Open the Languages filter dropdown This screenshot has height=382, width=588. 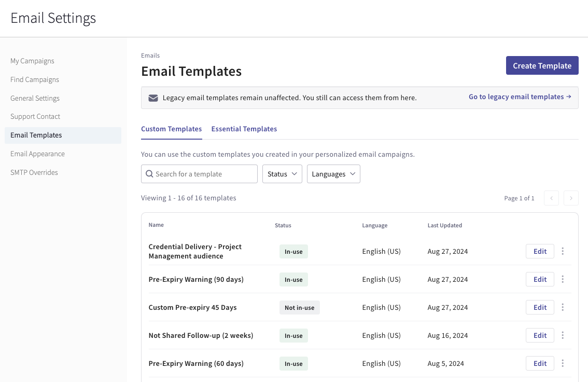pos(333,174)
